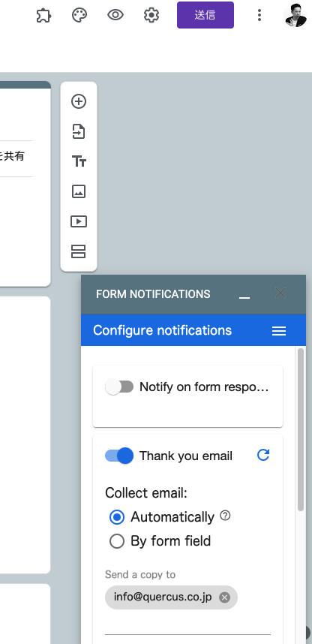
Task: Add image icon in side toolbar
Action: (x=79, y=191)
